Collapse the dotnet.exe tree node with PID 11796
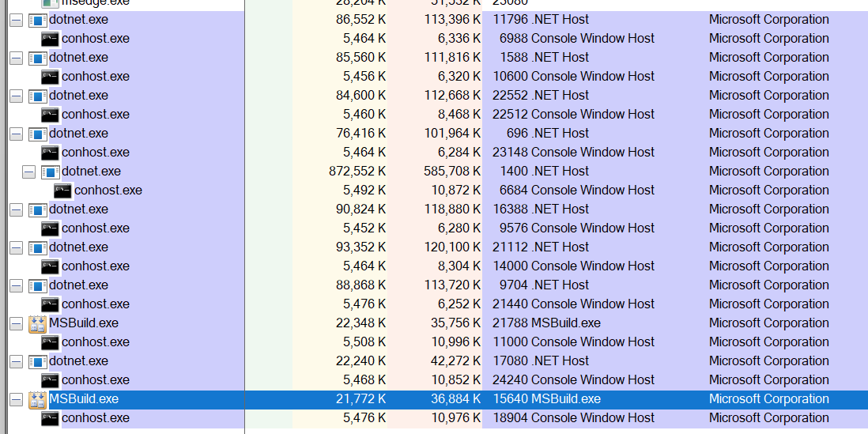This screenshot has height=434, width=868. pyautogui.click(x=16, y=20)
